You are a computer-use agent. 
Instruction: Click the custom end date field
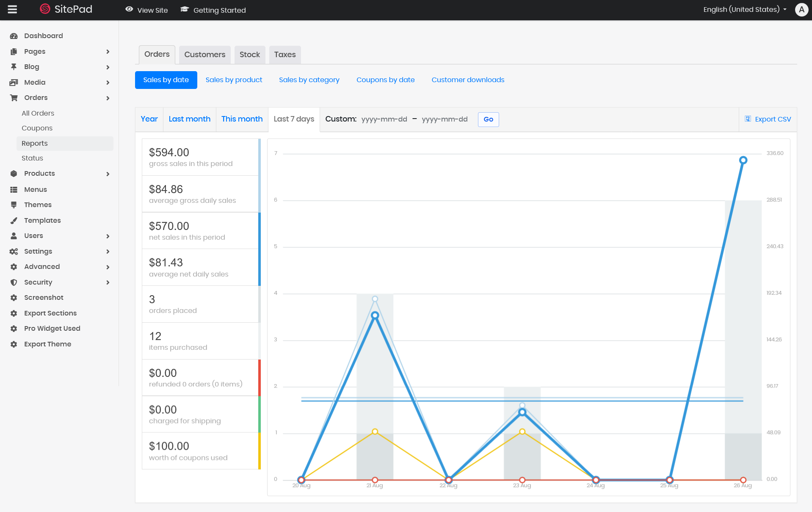pos(445,119)
